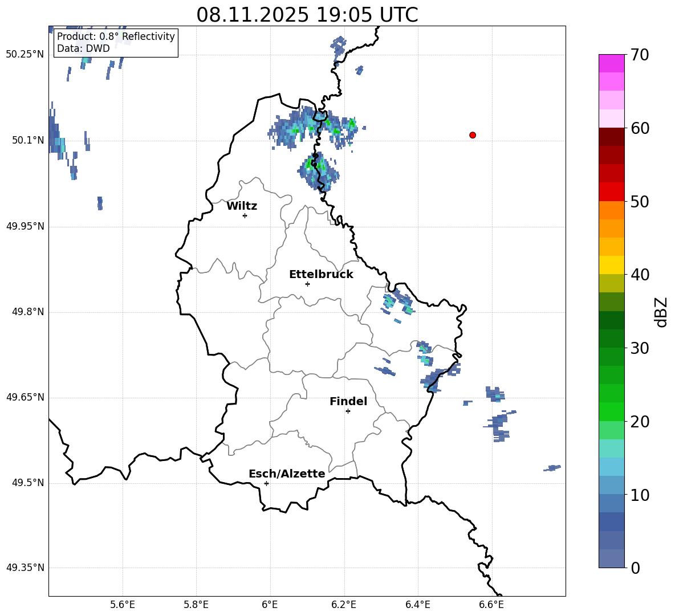Click the orange colorbar segment just below 50
The width and height of the screenshot is (675, 616).
click(x=612, y=210)
